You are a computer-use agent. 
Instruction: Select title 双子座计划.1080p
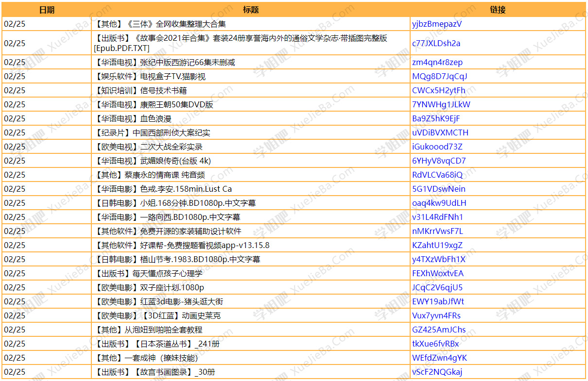pos(173,287)
